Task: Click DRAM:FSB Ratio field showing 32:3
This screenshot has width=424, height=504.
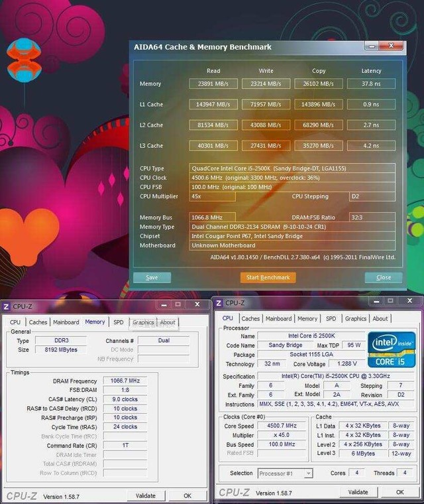Action: (x=372, y=218)
